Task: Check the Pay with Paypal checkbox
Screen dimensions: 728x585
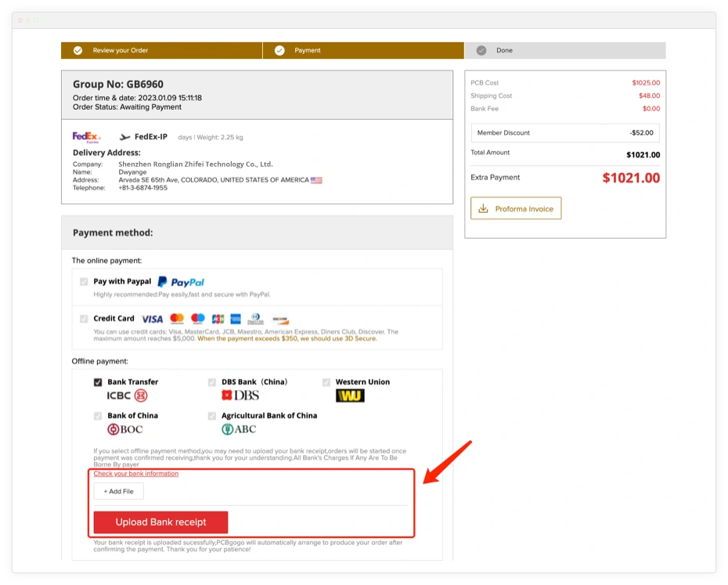Action: pos(84,282)
